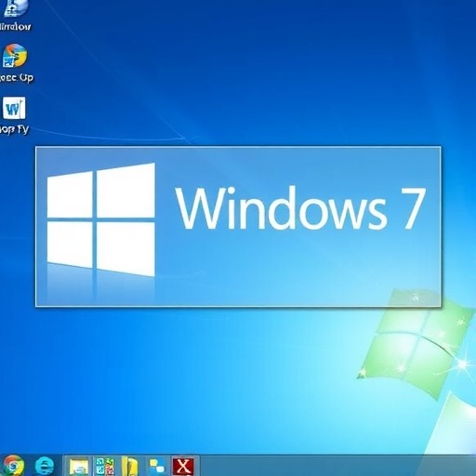This screenshot has height=476, width=476.
Task: Open the Chrome icon in the taskbar
Action: click(x=12, y=465)
